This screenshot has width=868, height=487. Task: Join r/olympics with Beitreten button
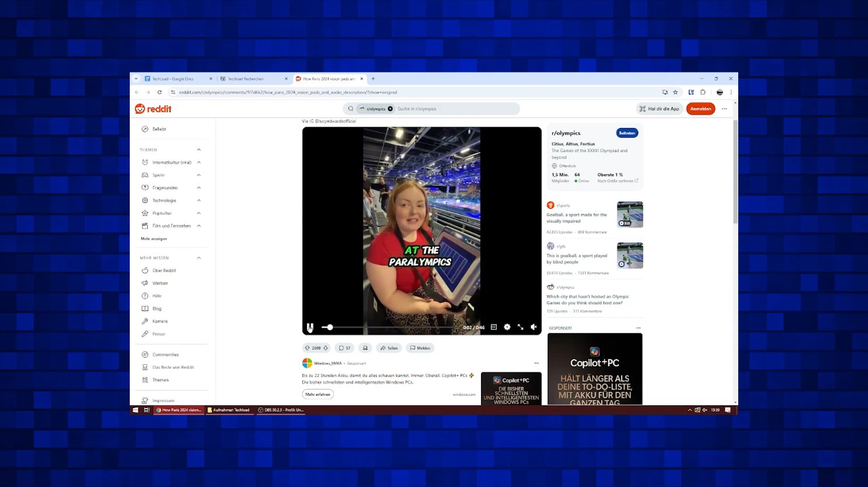pyautogui.click(x=627, y=133)
